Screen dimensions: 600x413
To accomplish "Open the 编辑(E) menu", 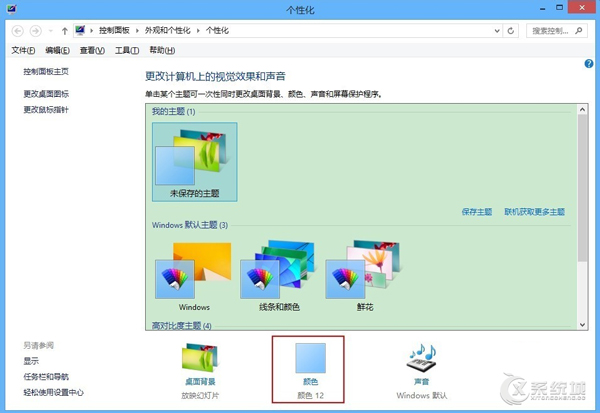I will (57, 50).
